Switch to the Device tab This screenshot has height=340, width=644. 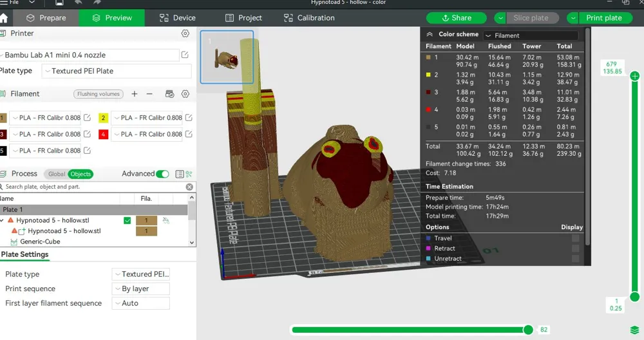[x=178, y=18]
